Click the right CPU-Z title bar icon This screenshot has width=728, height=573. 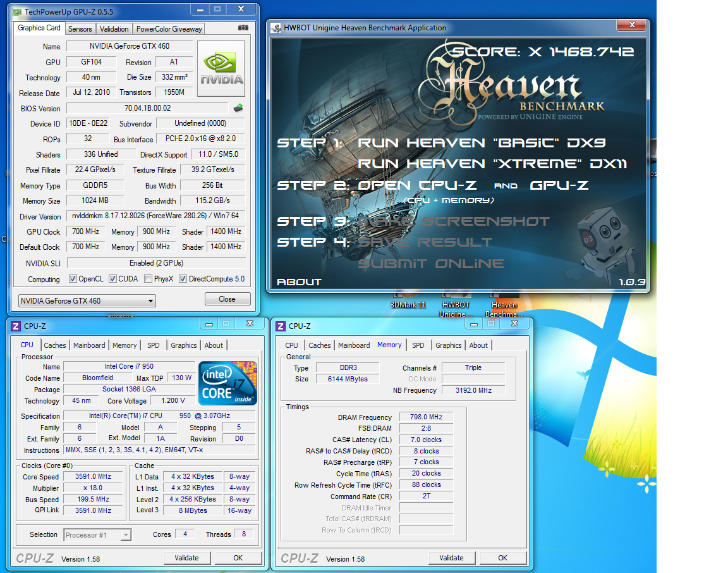[x=281, y=326]
